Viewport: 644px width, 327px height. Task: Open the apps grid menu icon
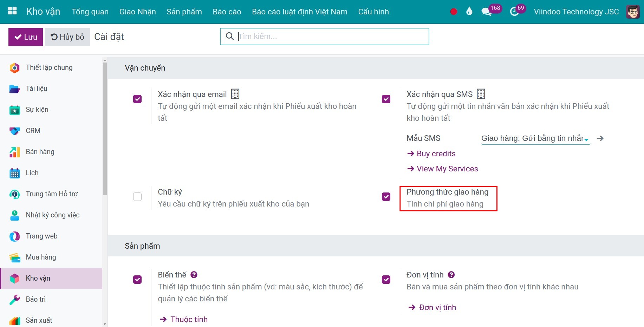(x=12, y=11)
